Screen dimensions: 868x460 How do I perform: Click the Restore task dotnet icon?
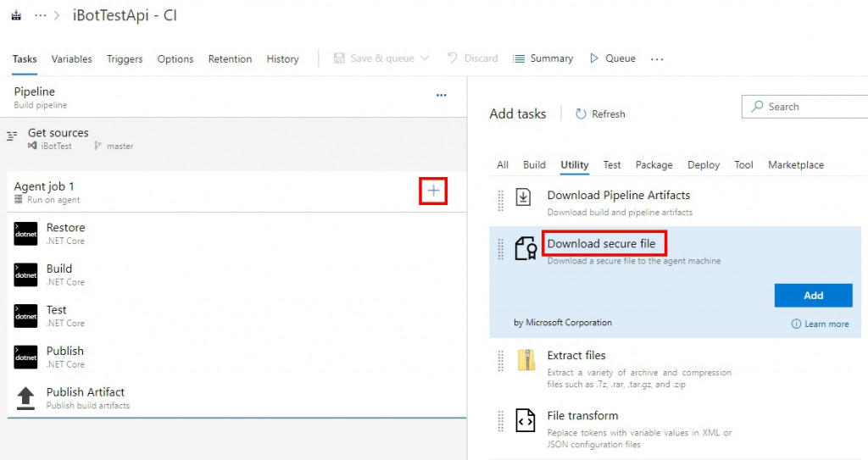pyautogui.click(x=25, y=234)
